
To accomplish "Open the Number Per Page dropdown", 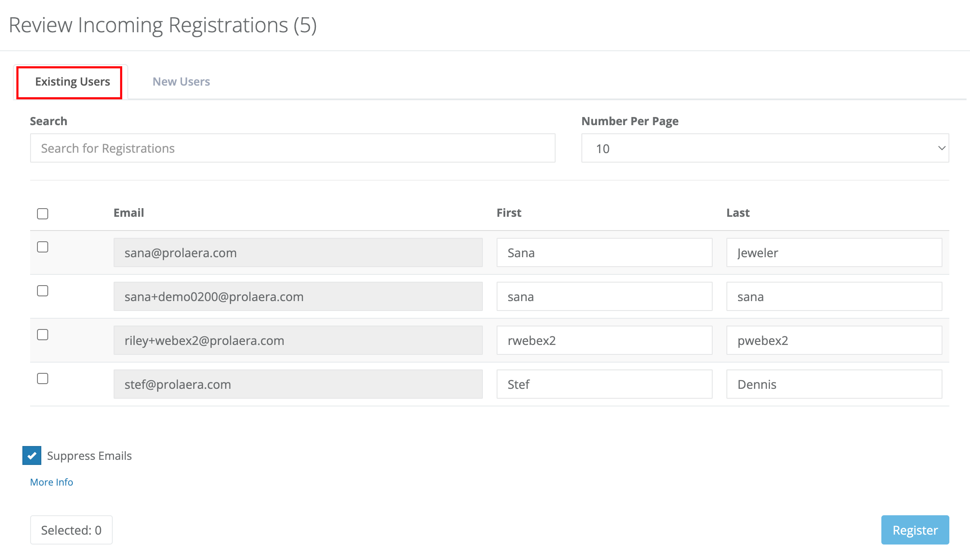I will coord(765,148).
